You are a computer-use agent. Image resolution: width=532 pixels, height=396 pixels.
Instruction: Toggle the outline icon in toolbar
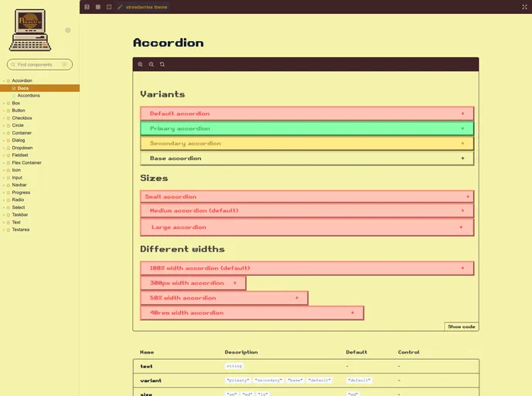point(109,7)
